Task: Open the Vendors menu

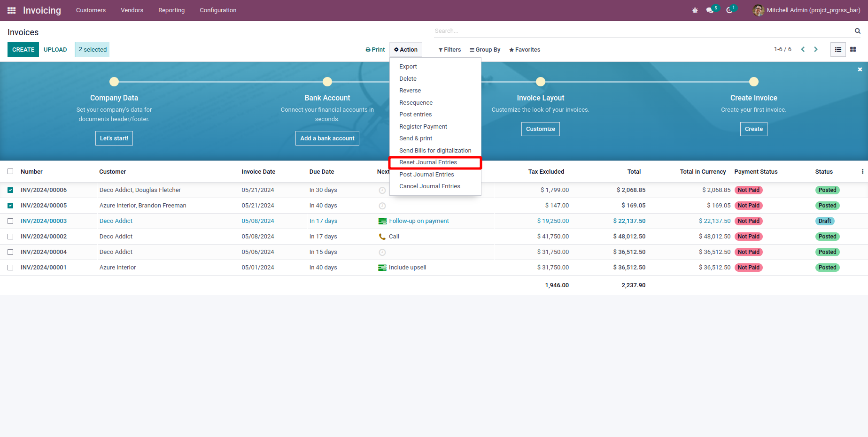Action: (x=132, y=10)
